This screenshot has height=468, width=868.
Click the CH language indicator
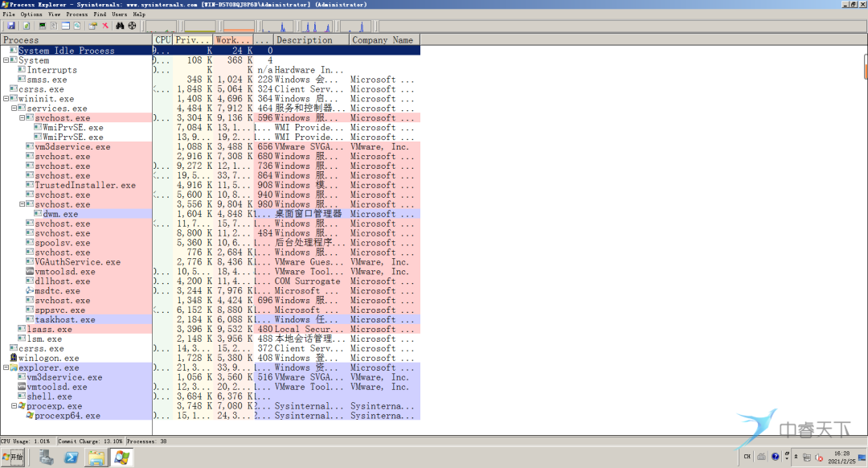point(747,457)
